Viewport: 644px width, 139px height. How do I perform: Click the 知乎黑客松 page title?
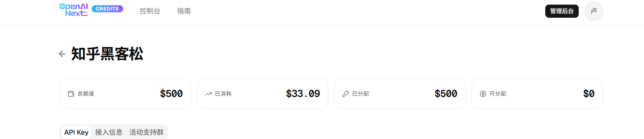[x=107, y=54]
